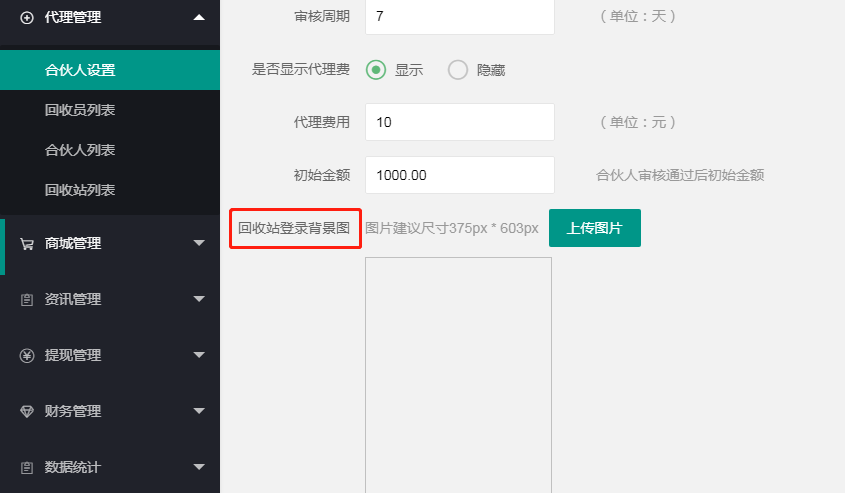Click the 财务管理 diamond icon
Viewport: 845px width, 493px height.
(x=26, y=412)
